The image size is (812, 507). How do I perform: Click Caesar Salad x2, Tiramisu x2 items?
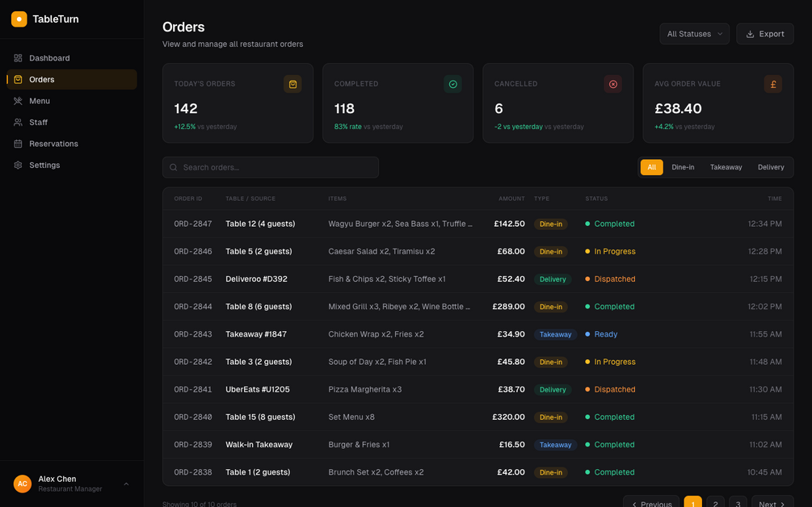[381, 251]
